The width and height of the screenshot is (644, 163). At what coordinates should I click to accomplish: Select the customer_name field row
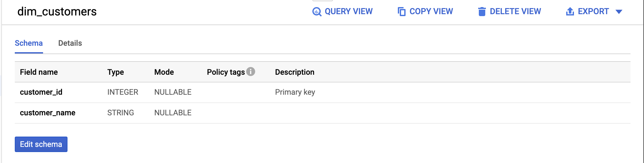pos(48,113)
